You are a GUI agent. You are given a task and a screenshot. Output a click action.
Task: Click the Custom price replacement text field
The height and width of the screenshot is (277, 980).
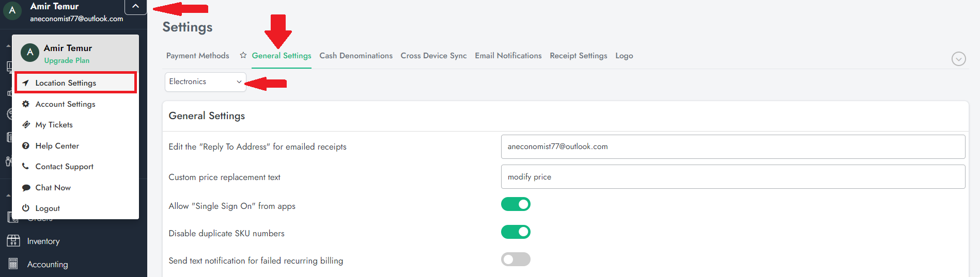733,177
